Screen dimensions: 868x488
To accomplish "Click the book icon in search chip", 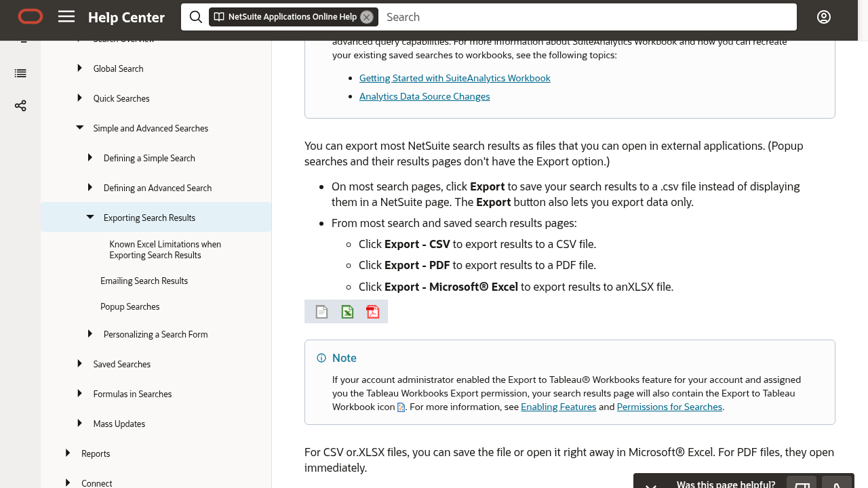I will pyautogui.click(x=218, y=17).
